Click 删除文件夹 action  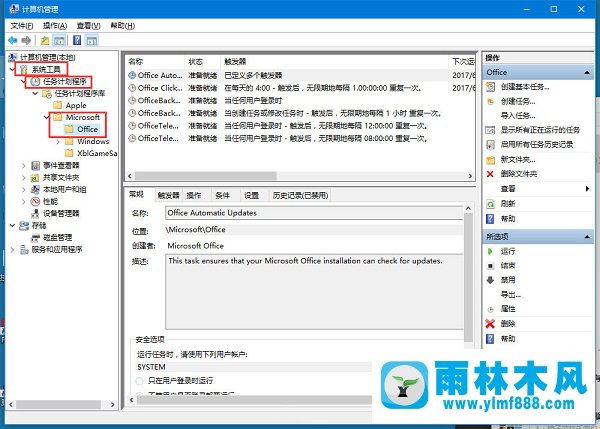(518, 174)
